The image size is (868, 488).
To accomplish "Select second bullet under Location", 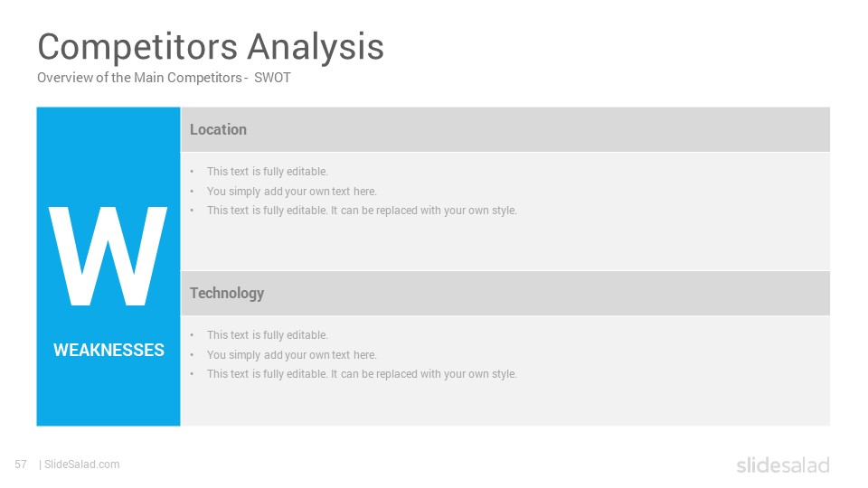I will click(x=292, y=192).
